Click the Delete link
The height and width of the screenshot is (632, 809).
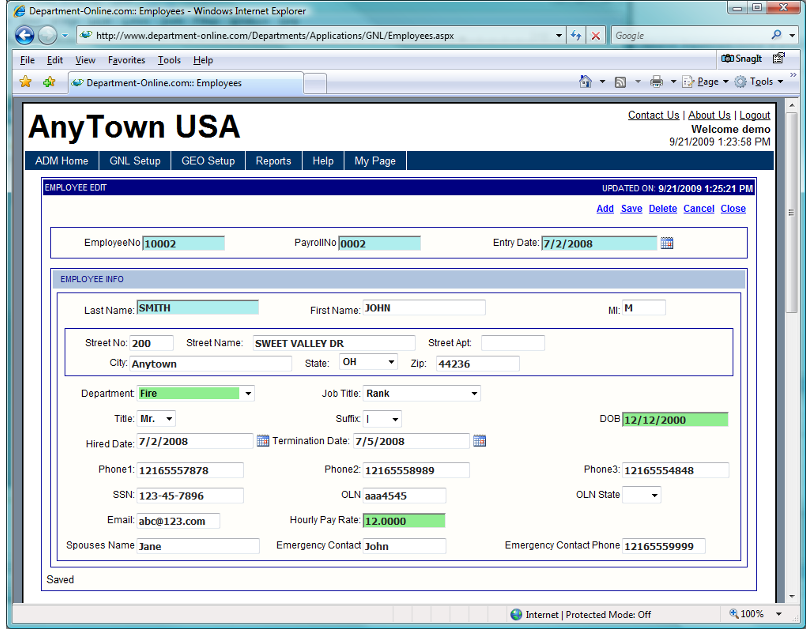click(663, 208)
